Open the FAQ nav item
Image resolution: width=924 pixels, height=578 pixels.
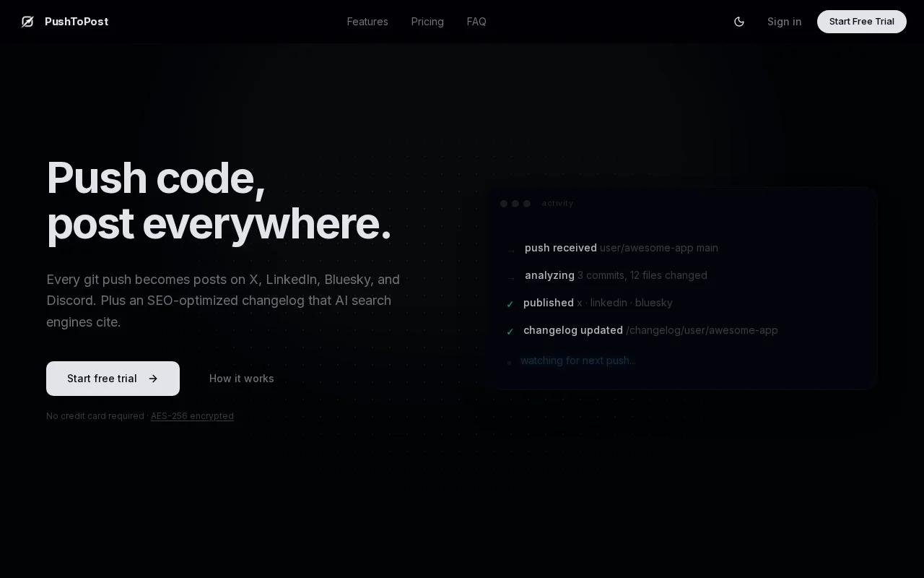(x=476, y=22)
